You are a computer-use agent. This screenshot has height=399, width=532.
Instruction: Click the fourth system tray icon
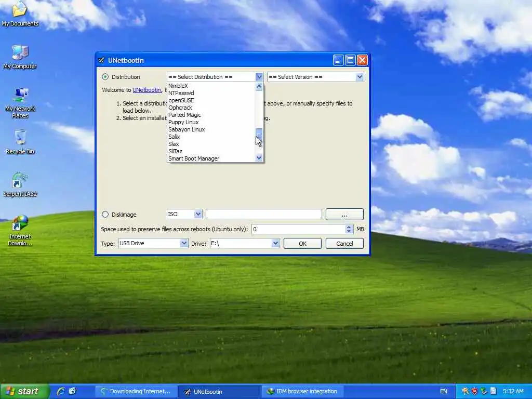coord(494,391)
